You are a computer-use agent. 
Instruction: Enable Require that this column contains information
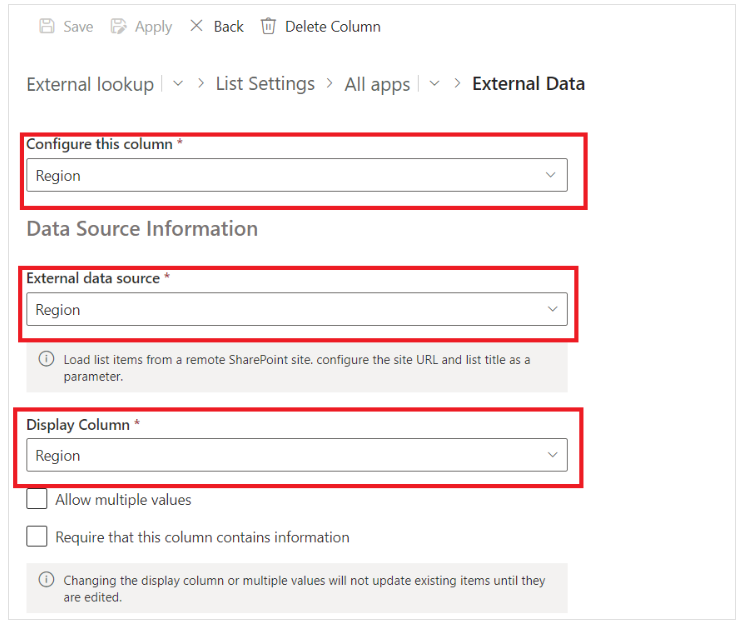click(x=37, y=537)
